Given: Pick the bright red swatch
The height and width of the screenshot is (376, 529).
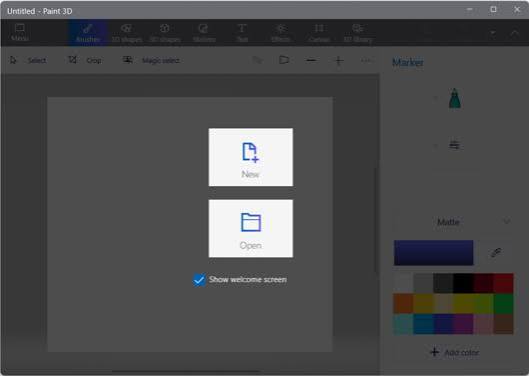Looking at the screenshot, I should pyautogui.click(x=503, y=283).
